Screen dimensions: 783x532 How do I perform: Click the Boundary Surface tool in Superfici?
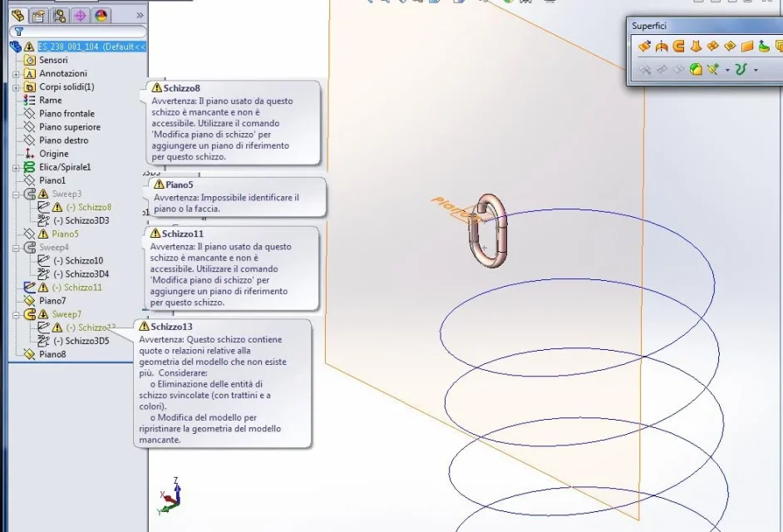(x=712, y=47)
